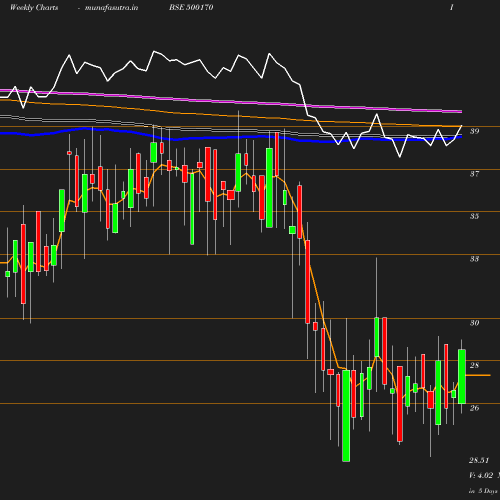
Task: Click the long red candle crossing the 33 line
Action: (308, 282)
